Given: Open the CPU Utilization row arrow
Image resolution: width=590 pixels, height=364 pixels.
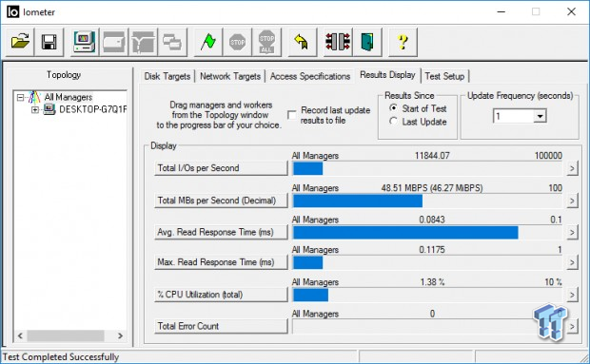Looking at the screenshot, I should (x=572, y=295).
